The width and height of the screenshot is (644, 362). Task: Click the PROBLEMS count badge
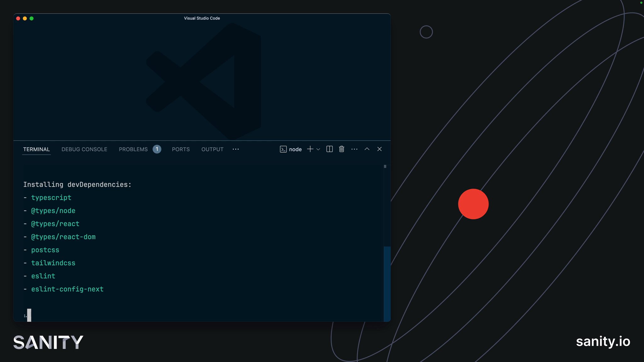[x=157, y=149]
